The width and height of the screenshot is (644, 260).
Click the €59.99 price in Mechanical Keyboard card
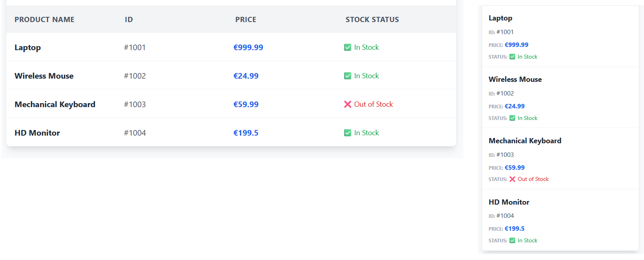tap(515, 168)
